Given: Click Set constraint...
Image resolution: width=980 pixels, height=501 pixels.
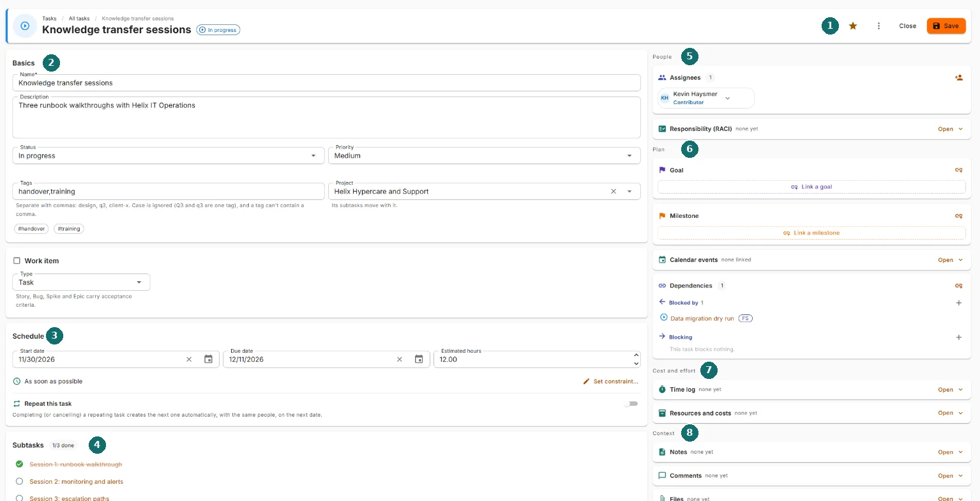Looking at the screenshot, I should [610, 382].
